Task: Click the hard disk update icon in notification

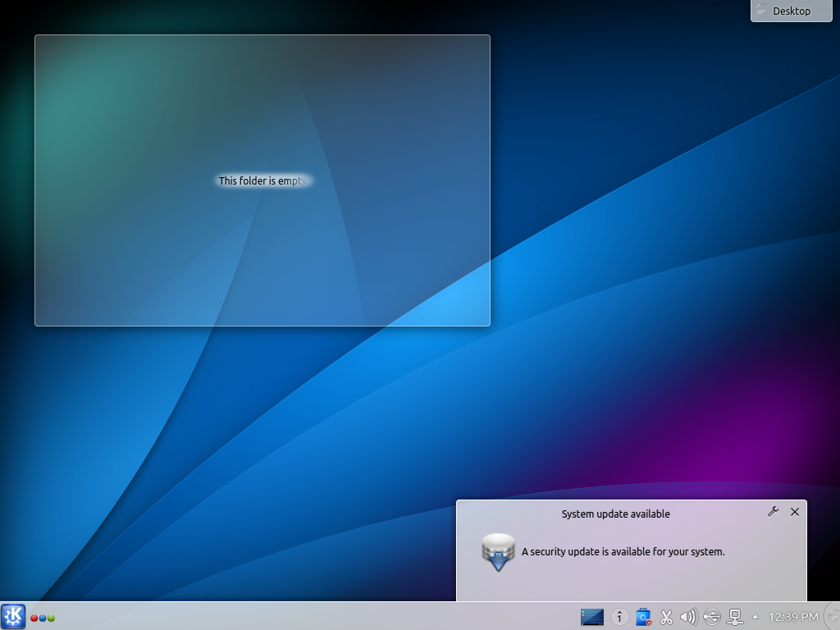Action: pyautogui.click(x=498, y=551)
